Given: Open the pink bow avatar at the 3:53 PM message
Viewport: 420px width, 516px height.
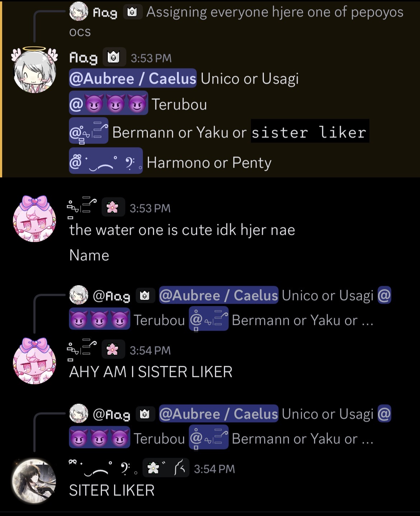Looking at the screenshot, I should [34, 219].
